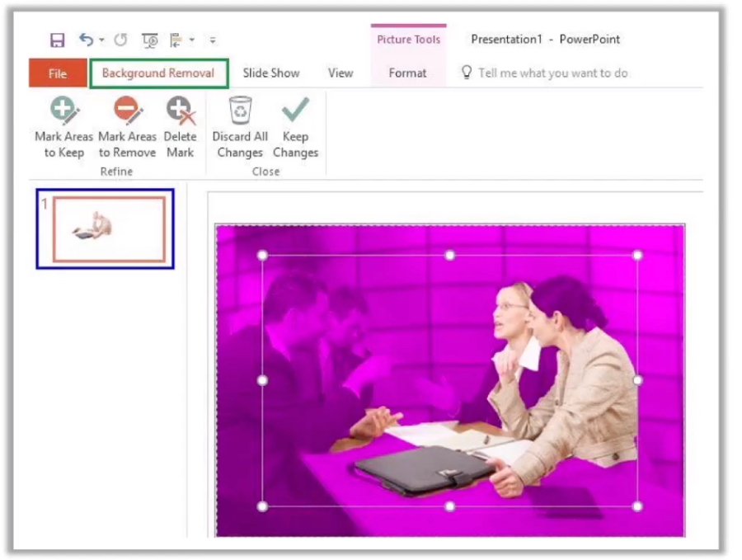The width and height of the screenshot is (742, 560).
Task: Click the black portfolio in the picture
Action: click(424, 469)
